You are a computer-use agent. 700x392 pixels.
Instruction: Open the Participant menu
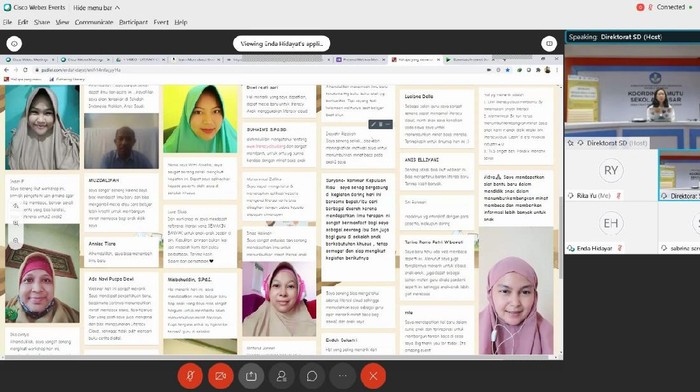133,22
